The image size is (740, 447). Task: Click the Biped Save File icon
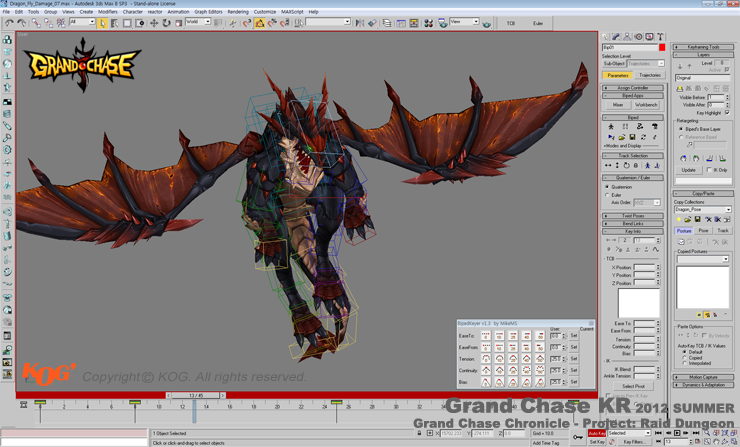[x=632, y=137]
